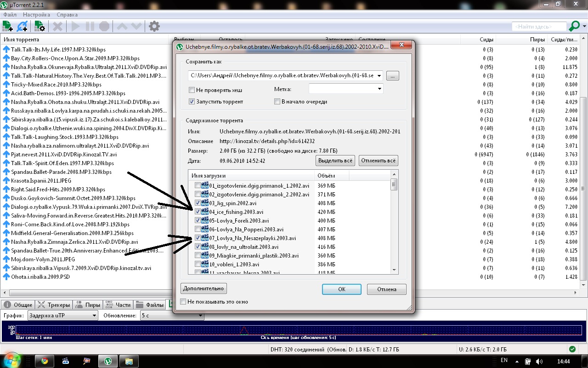The image size is (588, 368).
Task: Click the 'Дополнительно' button
Action: tap(204, 288)
